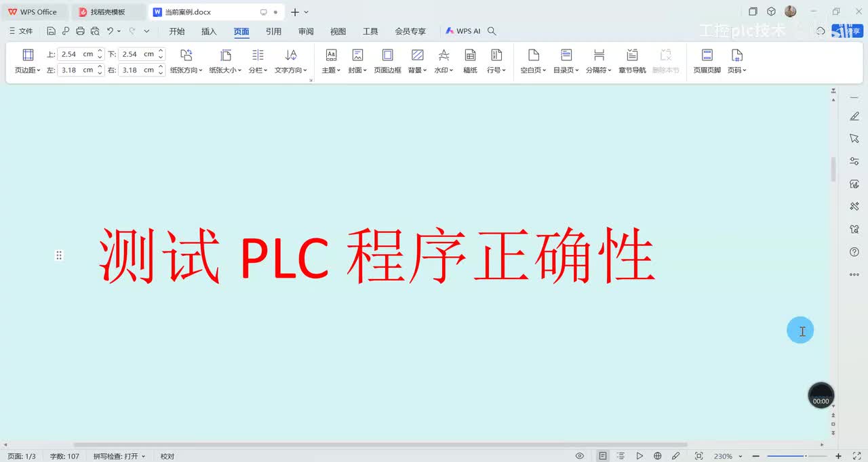Screen dimensions: 868x462
Task: Open the sidebar more options ellipsis
Action: point(854,274)
